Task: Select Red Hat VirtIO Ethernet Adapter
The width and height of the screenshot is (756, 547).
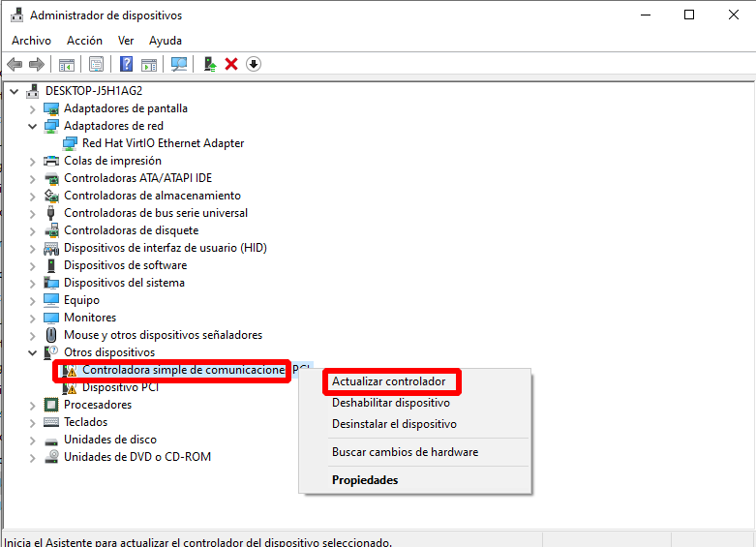Action: point(163,143)
